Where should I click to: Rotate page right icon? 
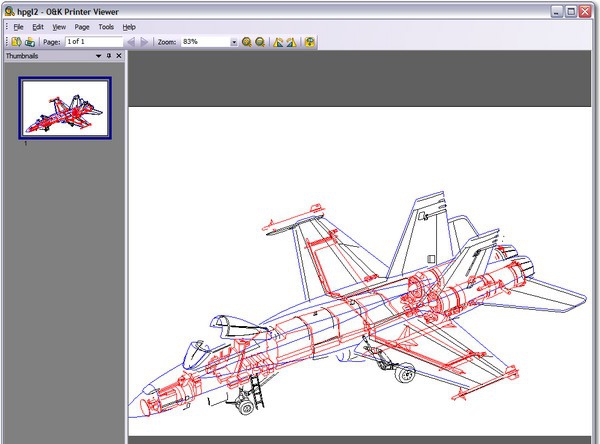[x=292, y=42]
